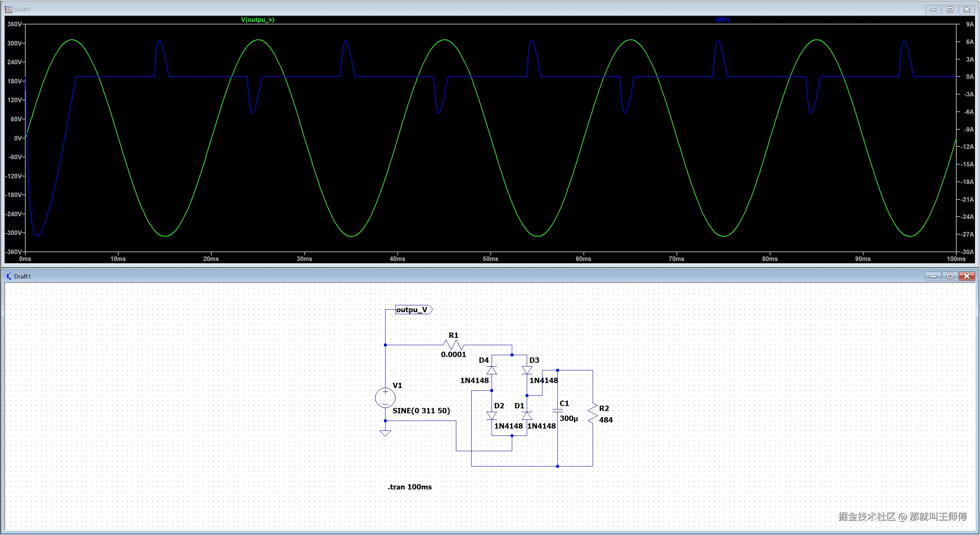Viewport: 980px width, 535px height.
Task: Click the -30A label on current axis
Action: pyautogui.click(x=967, y=252)
